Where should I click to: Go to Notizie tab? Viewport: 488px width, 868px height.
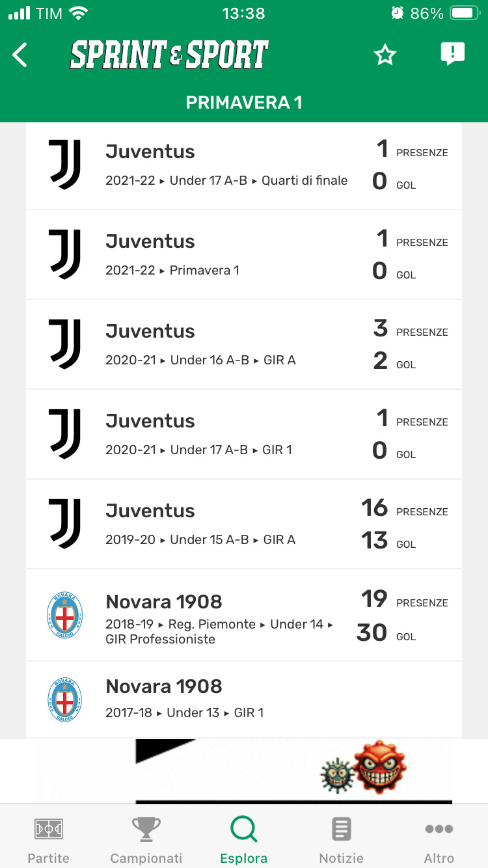pos(342,839)
